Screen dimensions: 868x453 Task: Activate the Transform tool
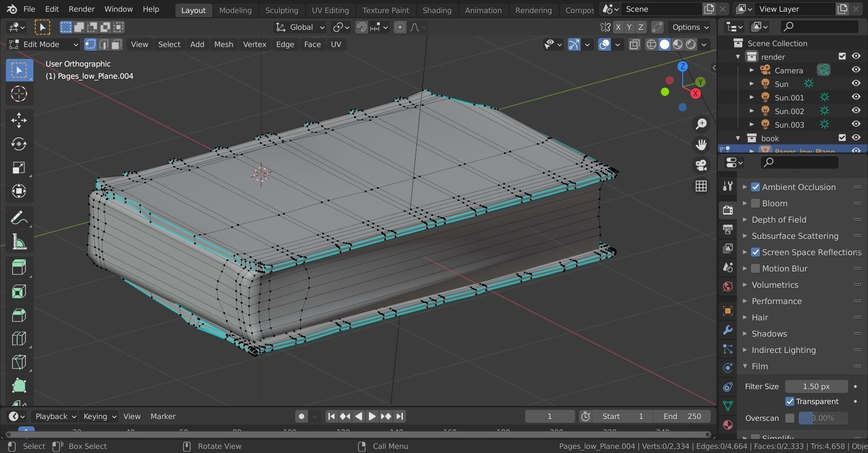pyautogui.click(x=19, y=191)
